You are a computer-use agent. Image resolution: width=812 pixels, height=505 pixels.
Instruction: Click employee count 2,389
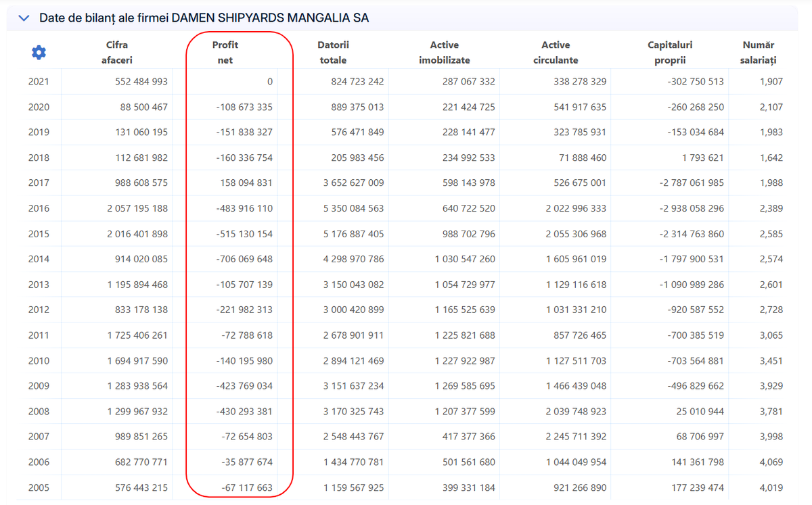(771, 208)
